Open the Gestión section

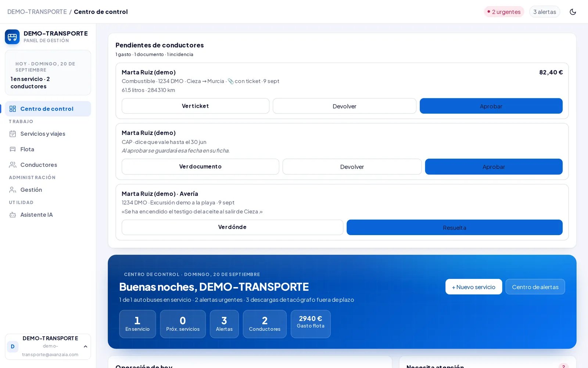48,190
